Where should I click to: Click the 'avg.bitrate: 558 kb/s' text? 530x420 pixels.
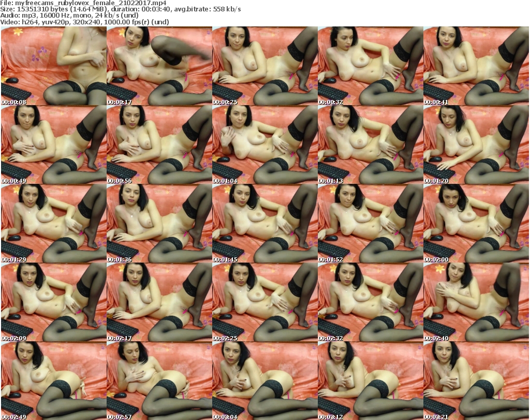click(207, 9)
